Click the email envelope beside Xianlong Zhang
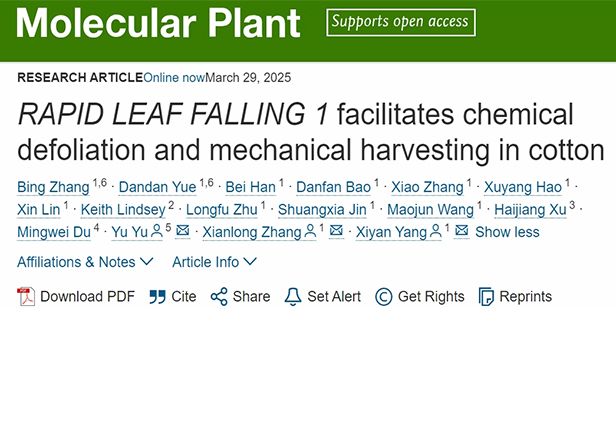 [336, 232]
